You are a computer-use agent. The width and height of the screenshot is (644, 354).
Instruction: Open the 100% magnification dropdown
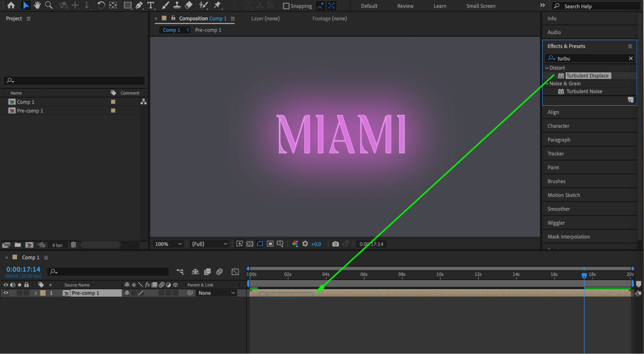[168, 244]
